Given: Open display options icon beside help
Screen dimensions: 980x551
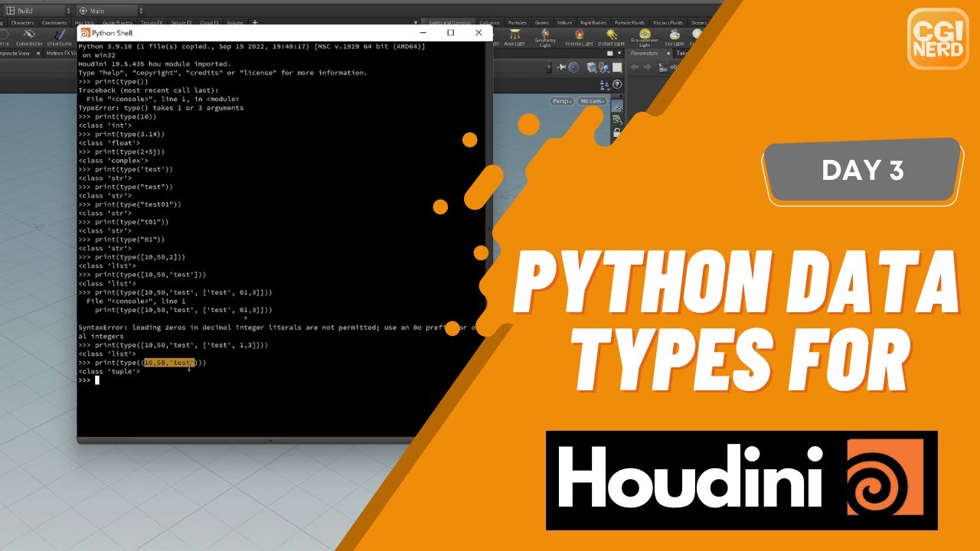Looking at the screenshot, I should tap(604, 84).
